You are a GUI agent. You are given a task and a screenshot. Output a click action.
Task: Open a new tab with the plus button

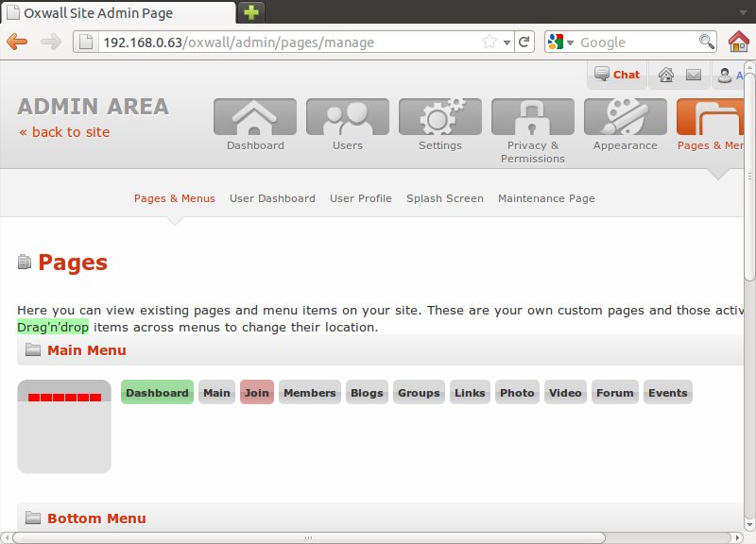coord(251,12)
